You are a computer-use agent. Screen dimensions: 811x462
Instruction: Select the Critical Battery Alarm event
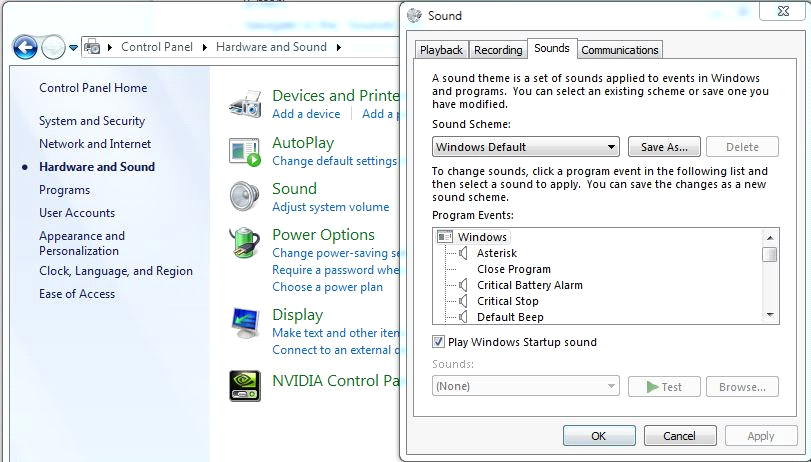coord(530,285)
